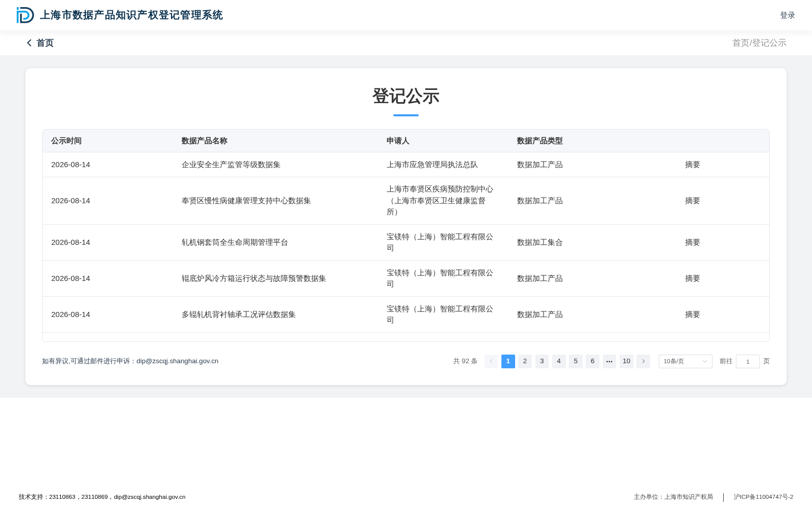Open 摘要 for 企业安全生产监管等级数据集
This screenshot has width=812, height=508.
(x=692, y=165)
